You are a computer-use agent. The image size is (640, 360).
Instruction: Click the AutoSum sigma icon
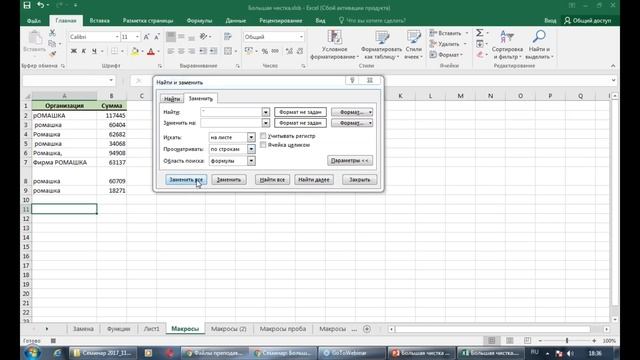(480, 33)
